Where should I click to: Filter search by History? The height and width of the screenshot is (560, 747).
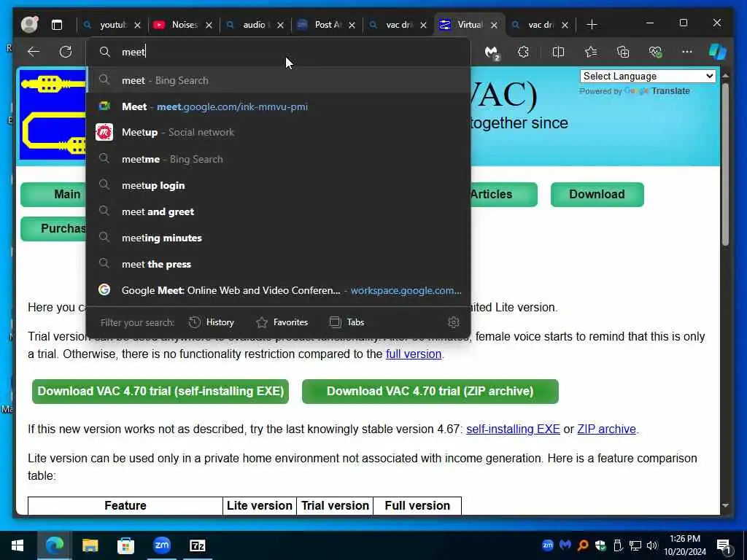[212, 322]
